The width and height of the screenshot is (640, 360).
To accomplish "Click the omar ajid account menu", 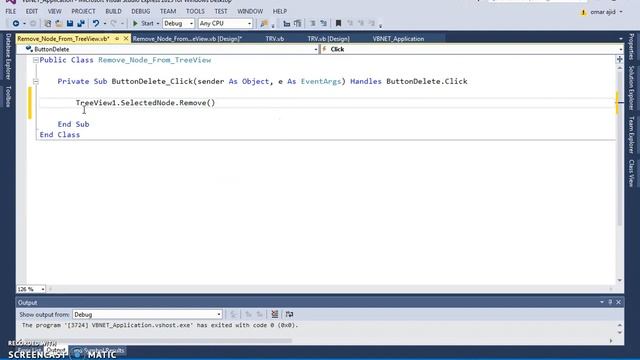I will point(602,12).
